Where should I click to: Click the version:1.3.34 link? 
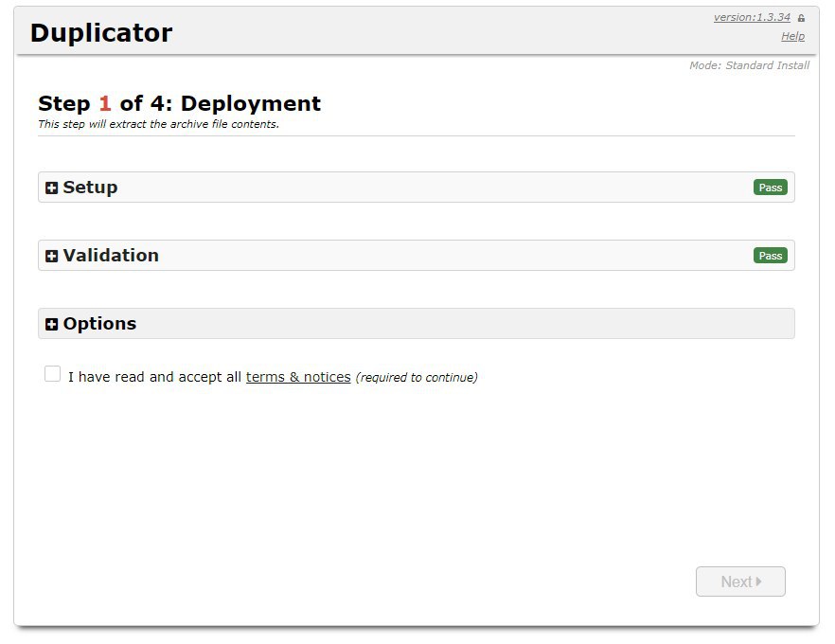752,17
